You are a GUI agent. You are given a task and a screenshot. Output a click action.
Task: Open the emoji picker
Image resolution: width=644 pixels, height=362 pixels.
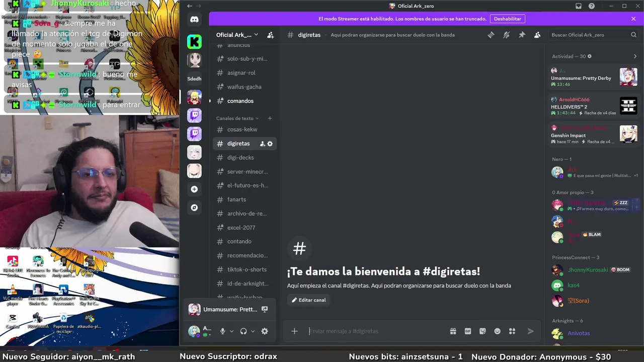[x=497, y=331]
